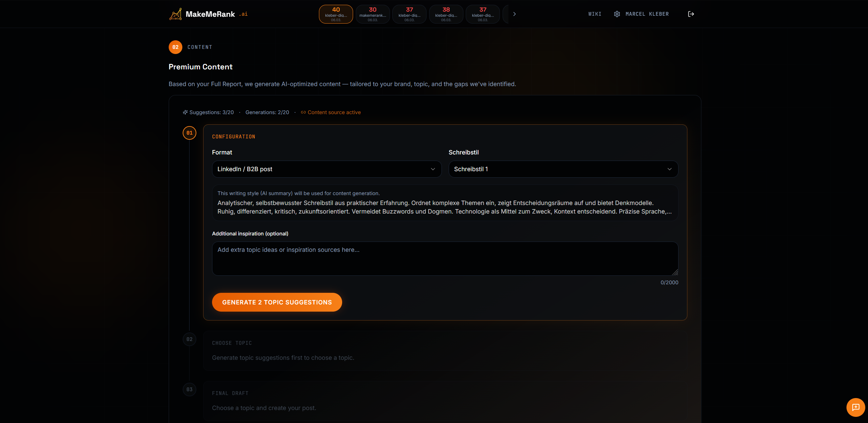Switch to the report tab scored 38
The height and width of the screenshot is (423, 868).
pos(446,14)
